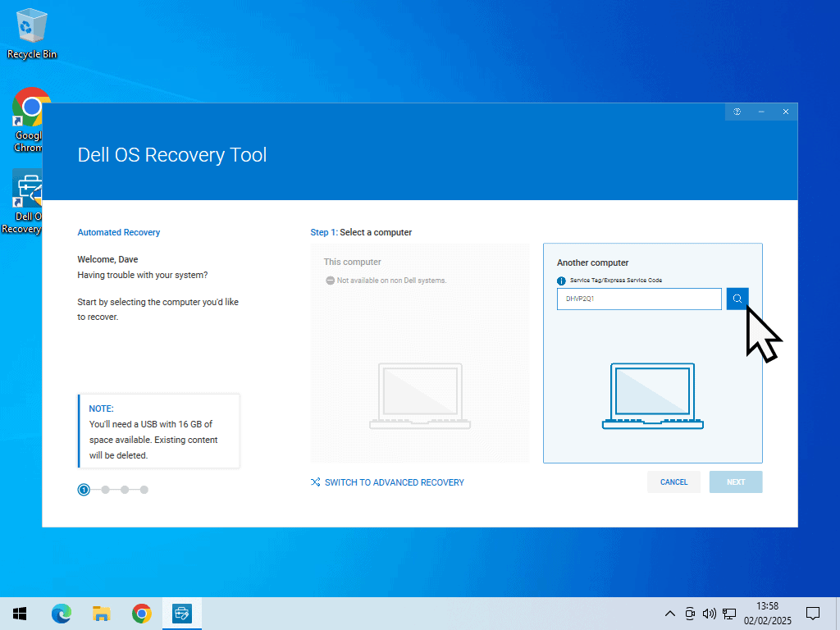The width and height of the screenshot is (840, 630).
Task: Click the step 1 progress indicator circle
Action: pos(84,490)
